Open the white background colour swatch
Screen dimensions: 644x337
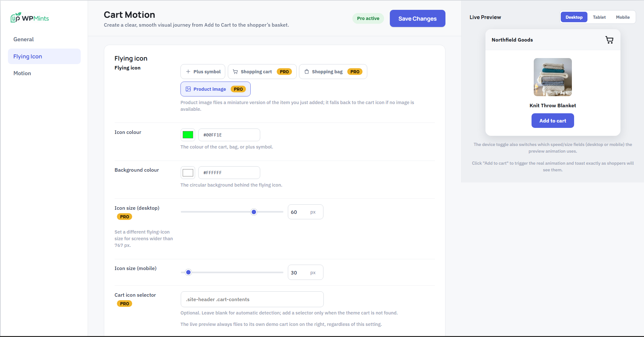(x=188, y=173)
